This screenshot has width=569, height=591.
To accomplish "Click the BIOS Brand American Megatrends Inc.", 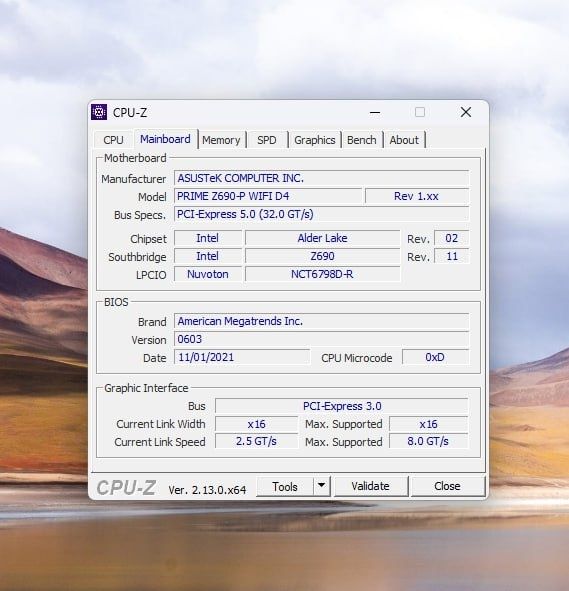I will [x=321, y=321].
